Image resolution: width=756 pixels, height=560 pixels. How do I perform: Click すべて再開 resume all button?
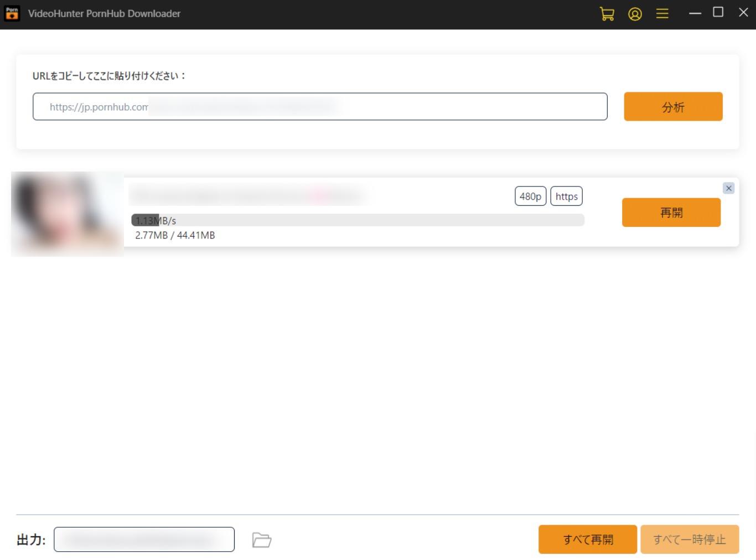coord(588,540)
